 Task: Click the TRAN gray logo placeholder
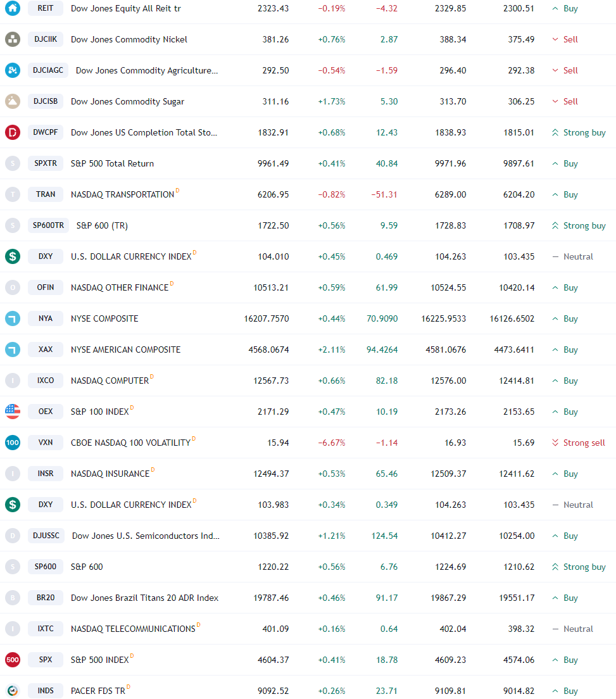[x=13, y=194]
